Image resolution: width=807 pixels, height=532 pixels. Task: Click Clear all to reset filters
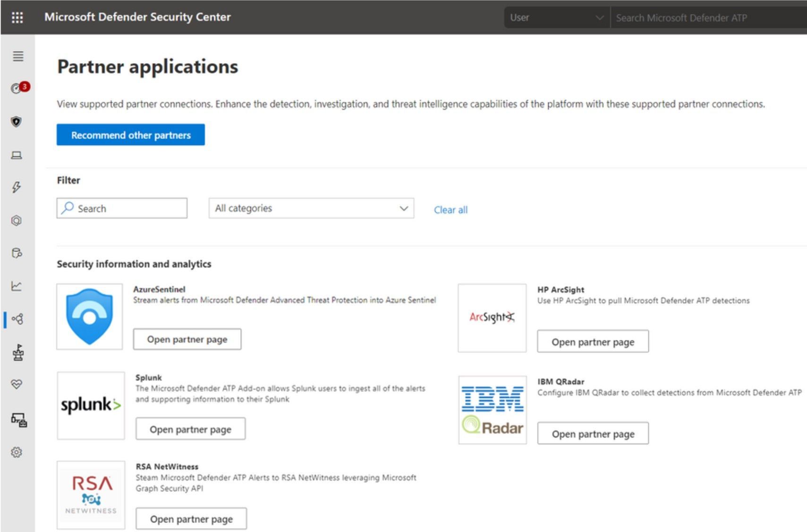[450, 210]
